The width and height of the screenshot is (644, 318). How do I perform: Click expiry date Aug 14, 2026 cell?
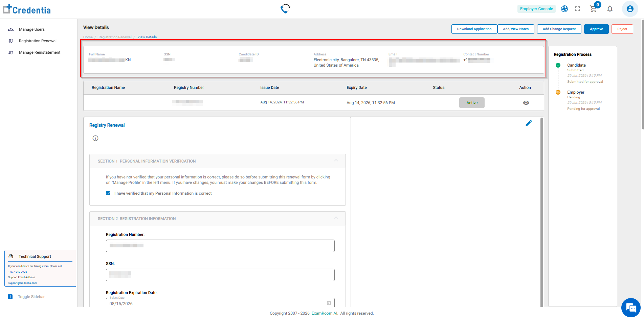371,103
